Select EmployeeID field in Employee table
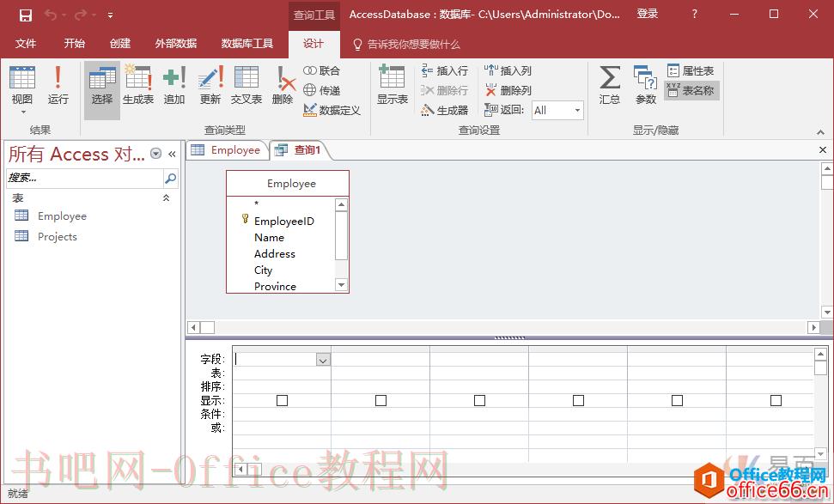Image resolution: width=834 pixels, height=504 pixels. tap(284, 222)
